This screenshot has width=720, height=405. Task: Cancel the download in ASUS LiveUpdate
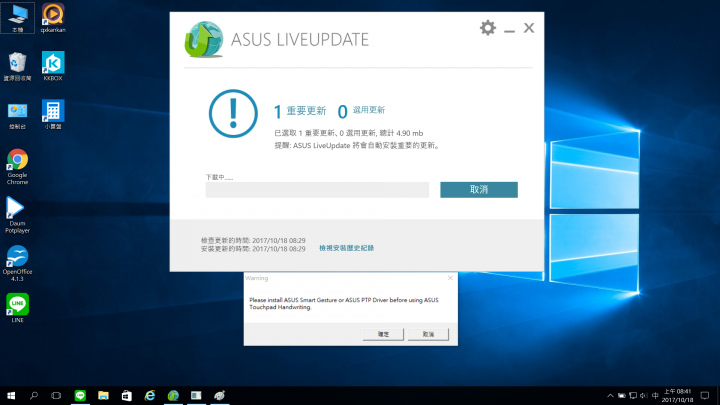click(x=478, y=190)
